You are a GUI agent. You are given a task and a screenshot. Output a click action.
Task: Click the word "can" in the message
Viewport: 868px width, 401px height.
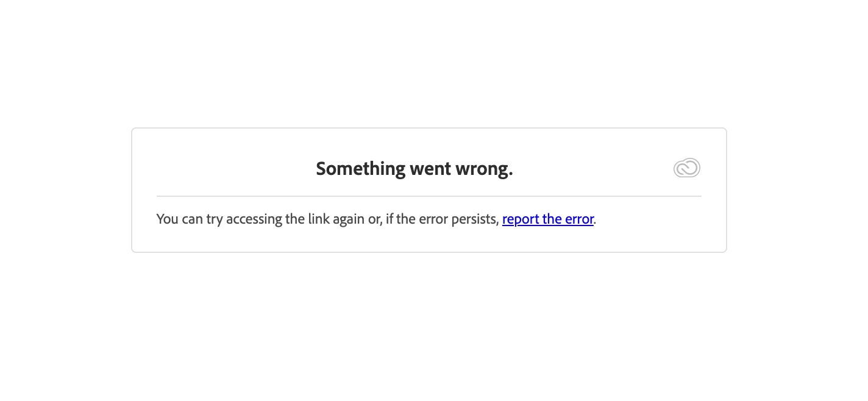coord(193,219)
